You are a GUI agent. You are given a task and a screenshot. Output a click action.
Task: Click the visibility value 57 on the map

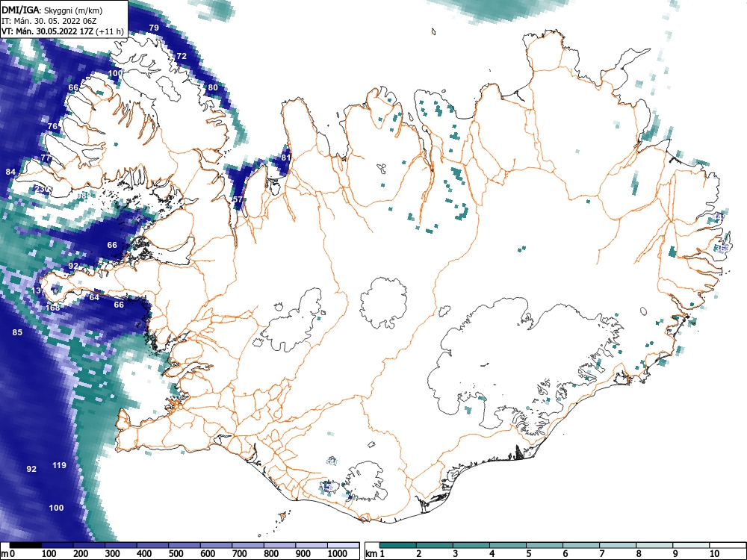pos(238,199)
